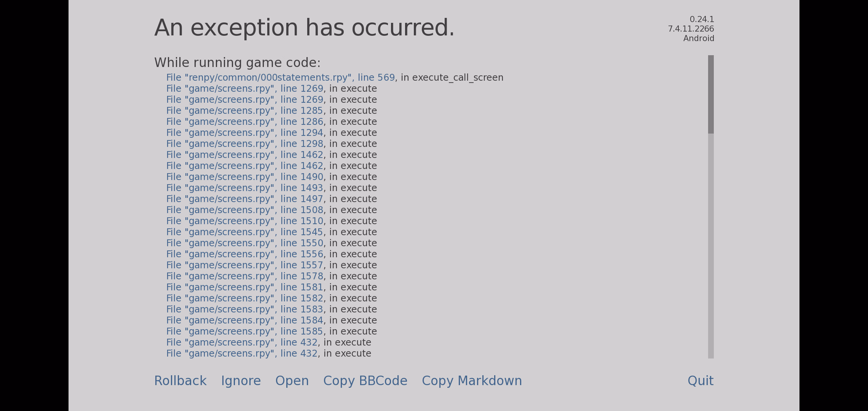Open the first screens.rpy line 432 link
Screen dimensions: 868x411
242,342
